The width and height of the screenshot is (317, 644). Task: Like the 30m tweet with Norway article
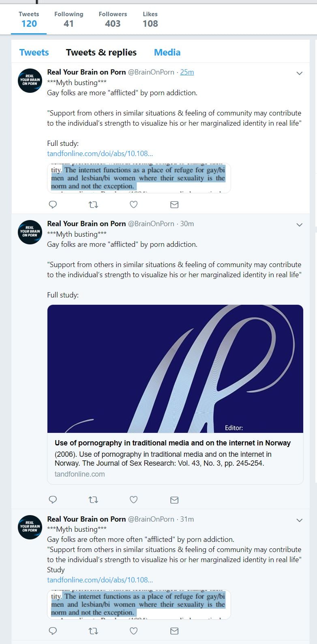coord(134,500)
